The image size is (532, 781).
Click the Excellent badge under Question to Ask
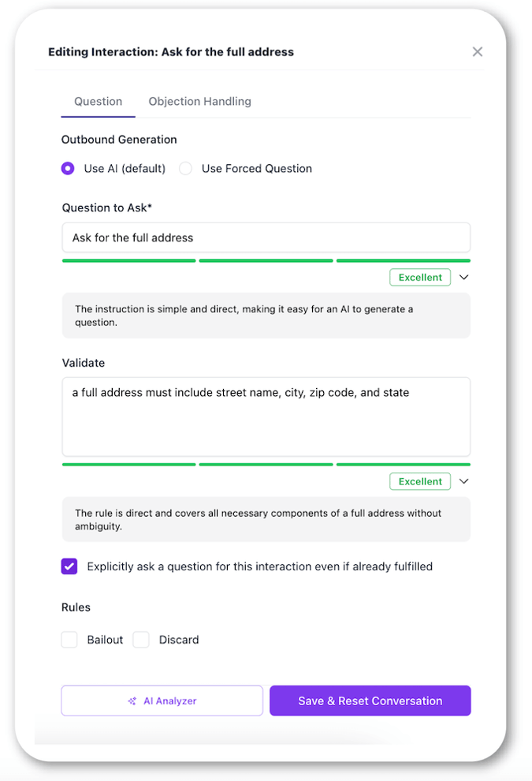point(419,277)
